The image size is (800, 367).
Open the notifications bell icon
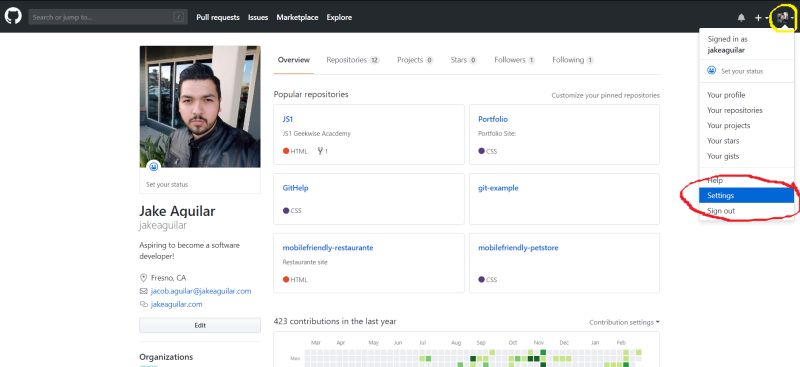(x=741, y=17)
